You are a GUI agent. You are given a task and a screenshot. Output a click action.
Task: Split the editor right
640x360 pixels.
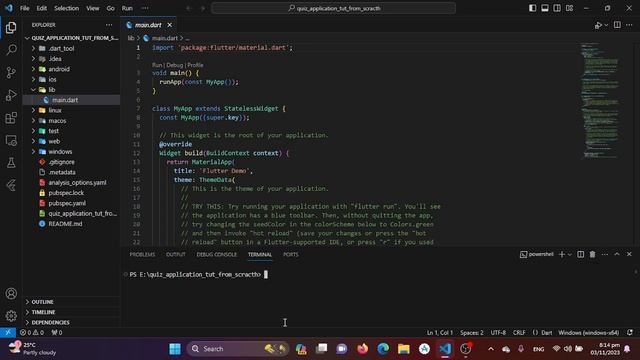pyautogui.click(x=617, y=25)
